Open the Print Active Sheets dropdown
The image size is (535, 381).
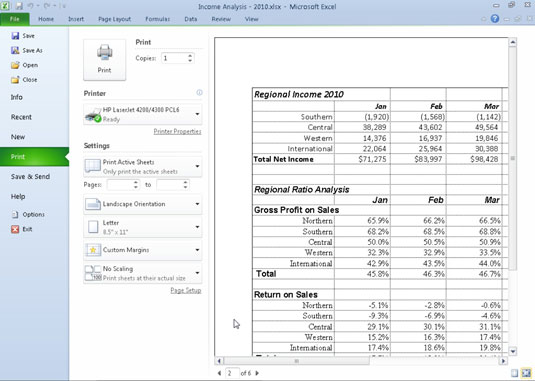(143, 166)
